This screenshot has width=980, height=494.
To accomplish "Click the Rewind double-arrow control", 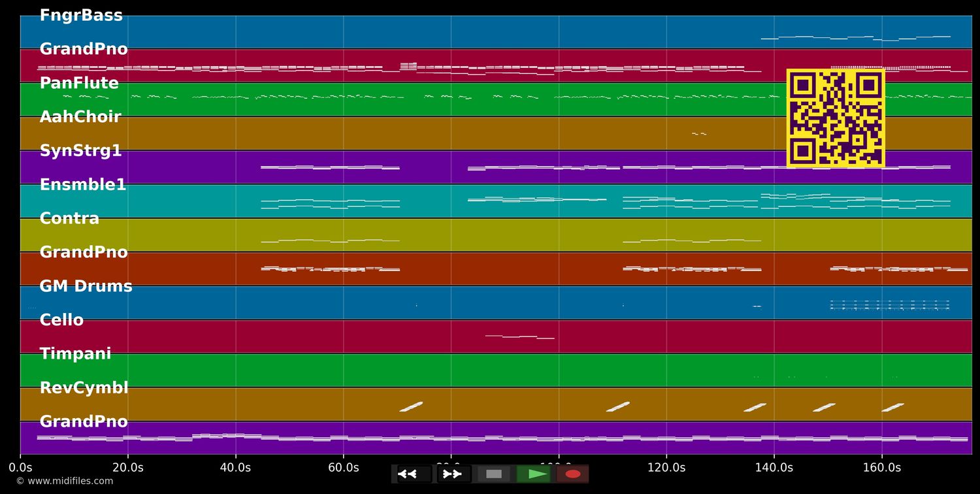I will pos(408,474).
